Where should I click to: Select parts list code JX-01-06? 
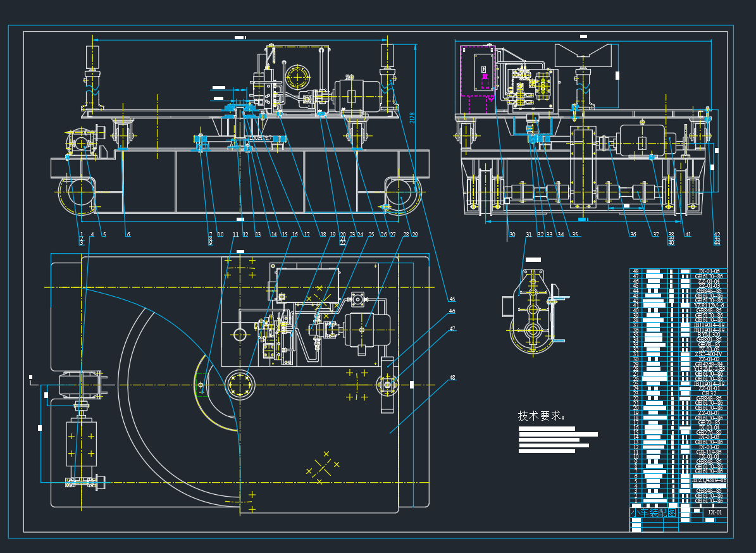tap(709, 271)
